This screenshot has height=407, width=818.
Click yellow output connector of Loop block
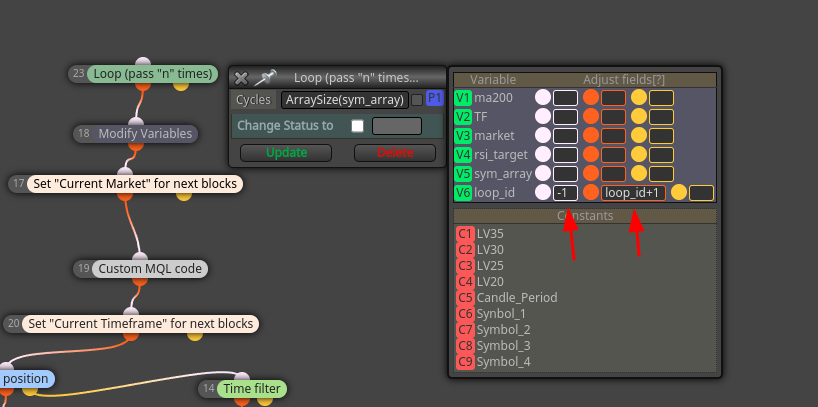click(181, 86)
